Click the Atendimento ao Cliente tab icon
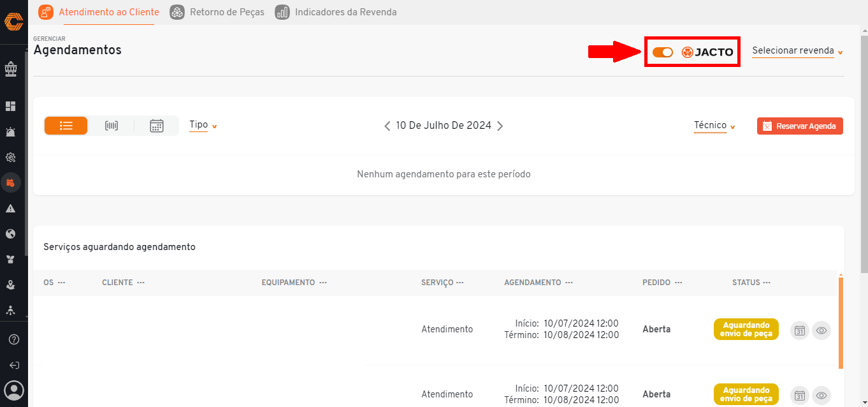This screenshot has height=407, width=868. click(x=45, y=12)
